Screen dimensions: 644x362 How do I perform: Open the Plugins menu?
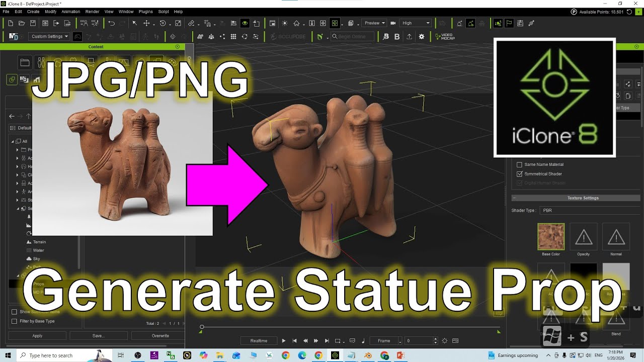(145, 12)
